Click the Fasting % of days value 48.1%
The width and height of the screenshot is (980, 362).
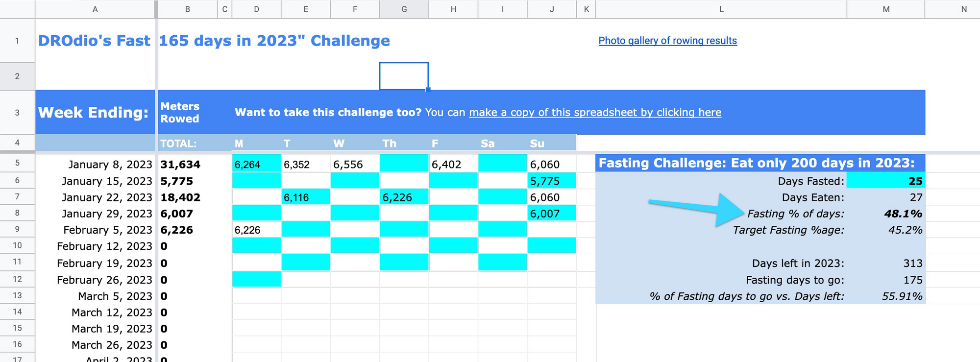click(903, 214)
